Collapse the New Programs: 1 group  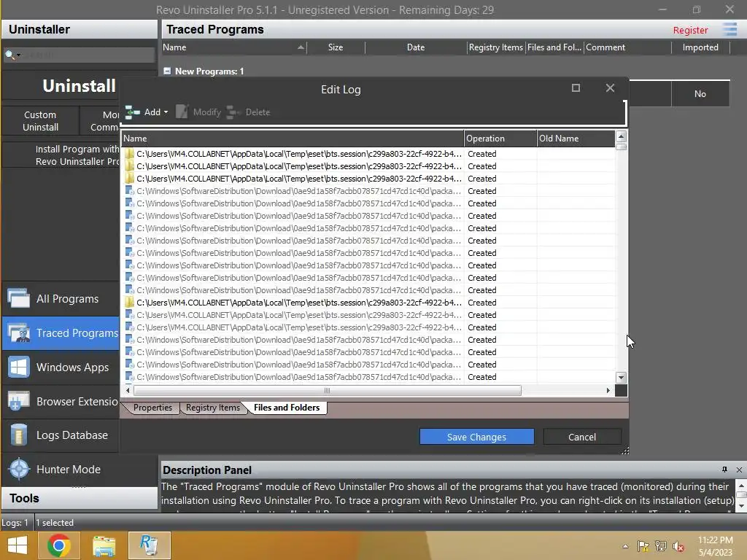(x=167, y=71)
